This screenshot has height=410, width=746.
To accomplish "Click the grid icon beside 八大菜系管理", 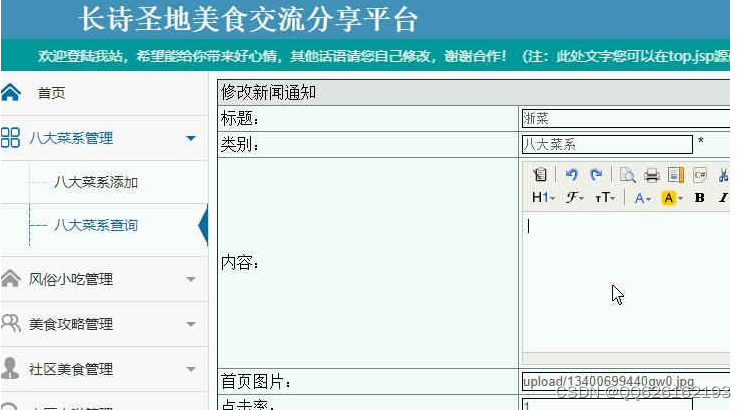I will 10,138.
